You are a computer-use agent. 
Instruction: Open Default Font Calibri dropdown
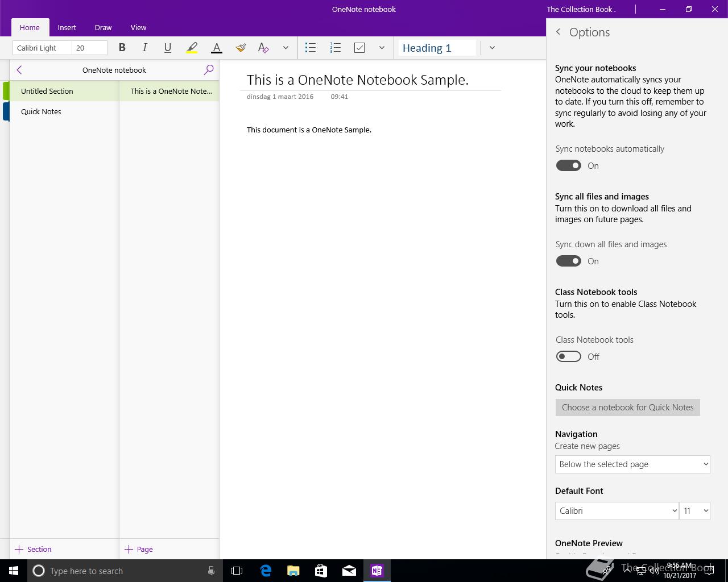617,510
